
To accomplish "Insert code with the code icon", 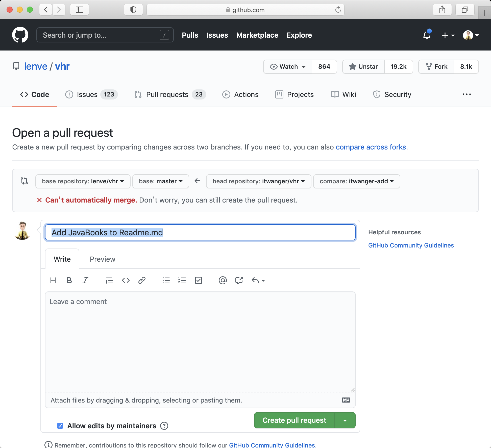I will tap(126, 280).
